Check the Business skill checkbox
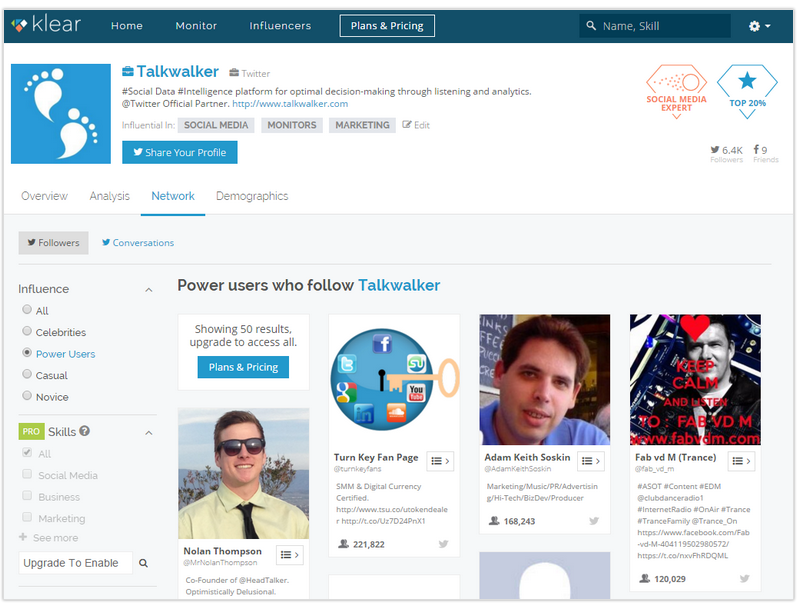This screenshot has width=800, height=614. tap(27, 495)
